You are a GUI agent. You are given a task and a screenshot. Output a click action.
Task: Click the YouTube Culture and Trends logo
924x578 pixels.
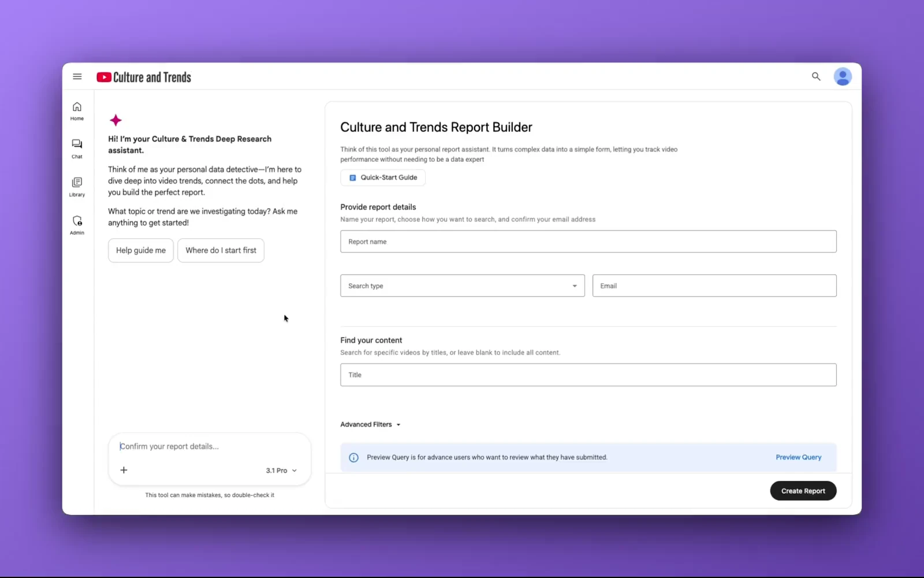(x=144, y=77)
